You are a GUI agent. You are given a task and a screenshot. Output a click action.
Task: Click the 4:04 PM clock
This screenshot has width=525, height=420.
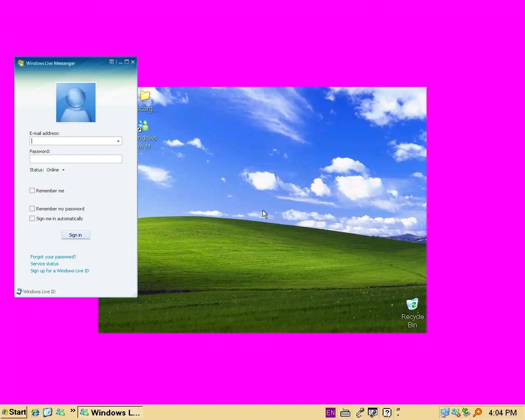pos(503,413)
